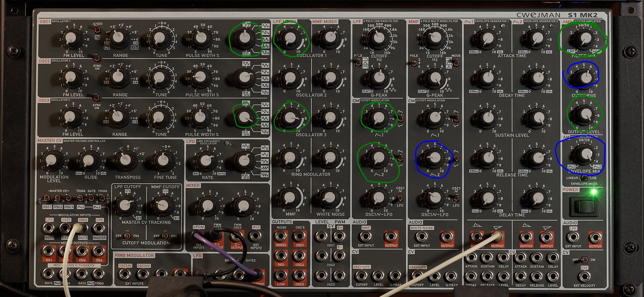This screenshot has height=297, width=644.
Task: Click the LFO modulation input jack above MASTER
Action: [x=99, y=229]
